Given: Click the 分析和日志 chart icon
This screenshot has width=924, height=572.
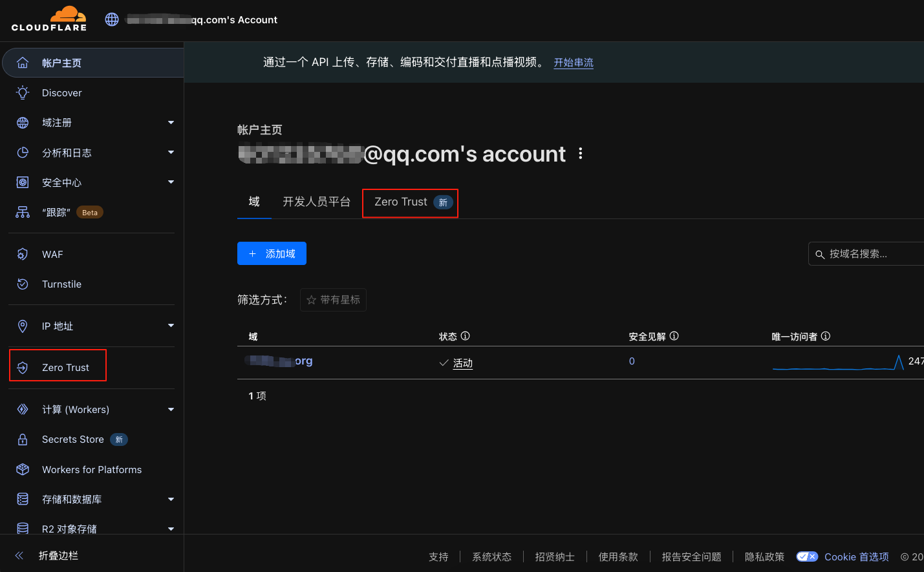Looking at the screenshot, I should pyautogui.click(x=23, y=153).
